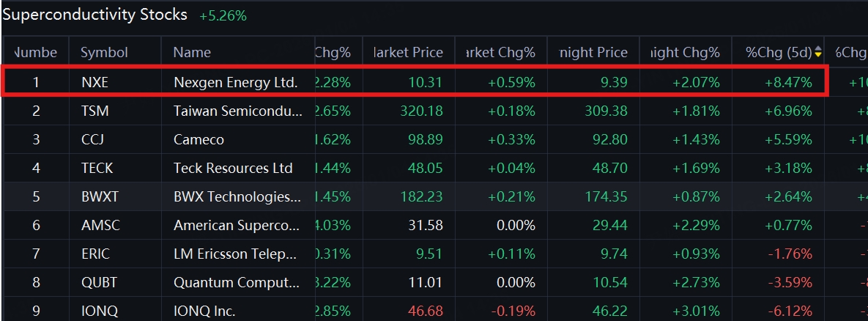Click the +5.26% sector change value
The image size is (868, 321).
(x=223, y=15)
